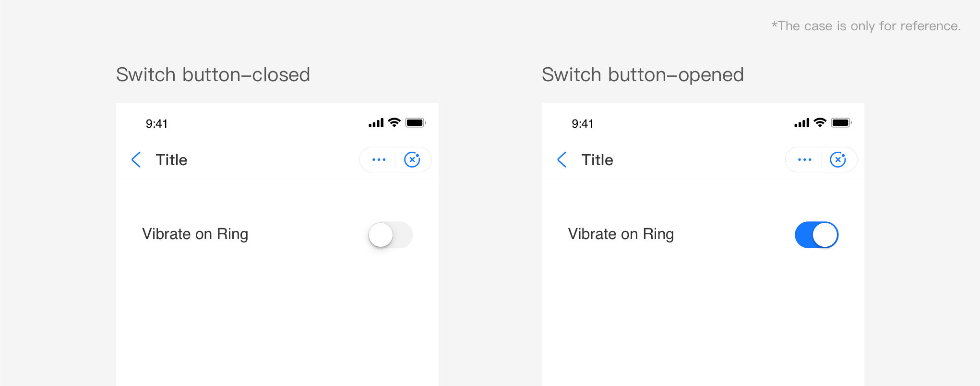Tap Wi-Fi icon in opened-switch status bar

click(x=820, y=123)
